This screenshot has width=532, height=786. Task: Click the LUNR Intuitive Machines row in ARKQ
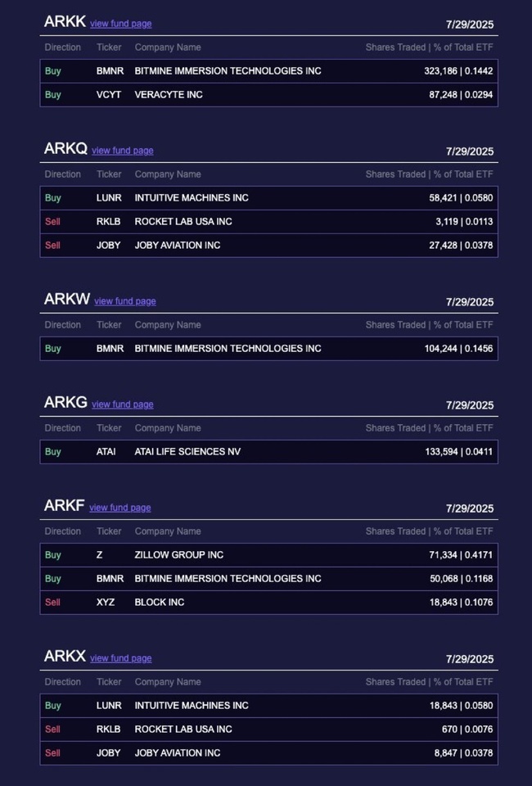[269, 198]
